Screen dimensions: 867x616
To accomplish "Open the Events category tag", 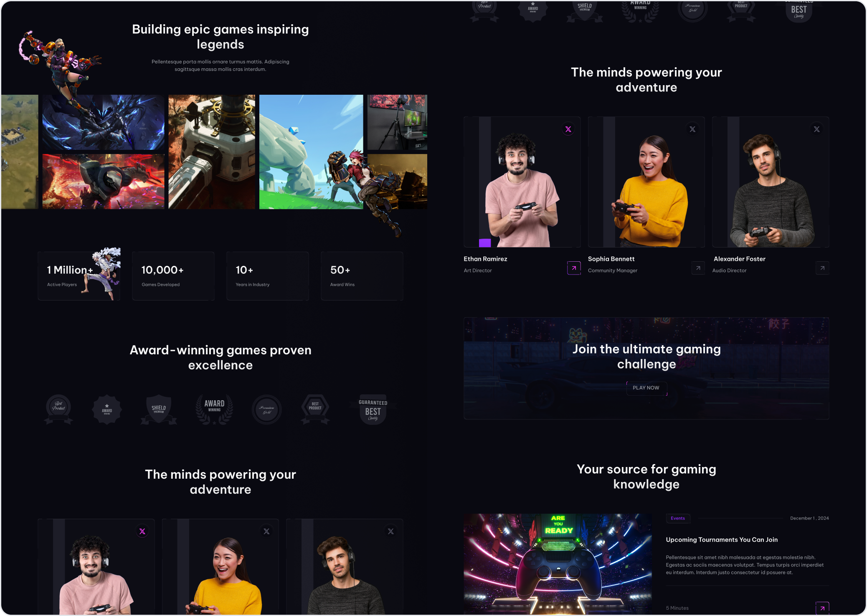I will (678, 518).
